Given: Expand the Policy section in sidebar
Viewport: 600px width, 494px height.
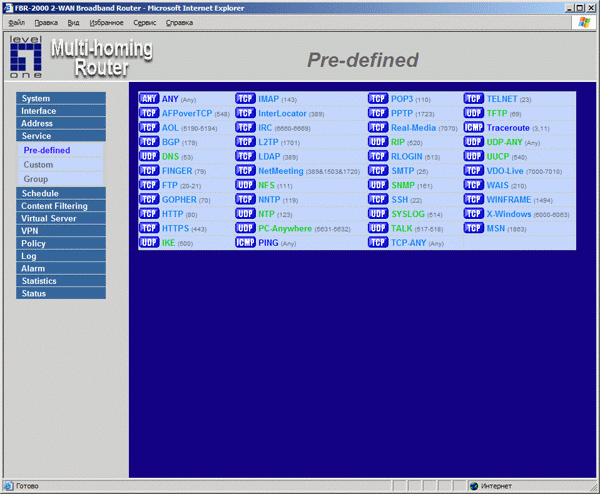Looking at the screenshot, I should [x=60, y=243].
